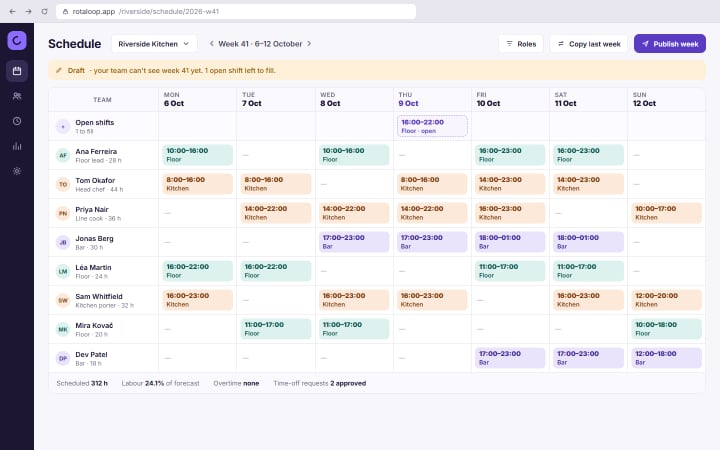Select the open Thursday 16:00-22:00 Floor shift
Screen dimensions: 720x450
(432, 126)
